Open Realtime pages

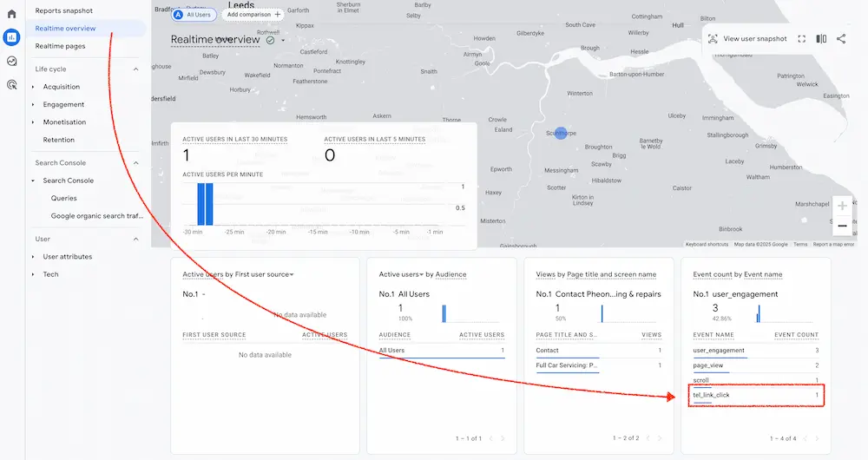tap(60, 46)
